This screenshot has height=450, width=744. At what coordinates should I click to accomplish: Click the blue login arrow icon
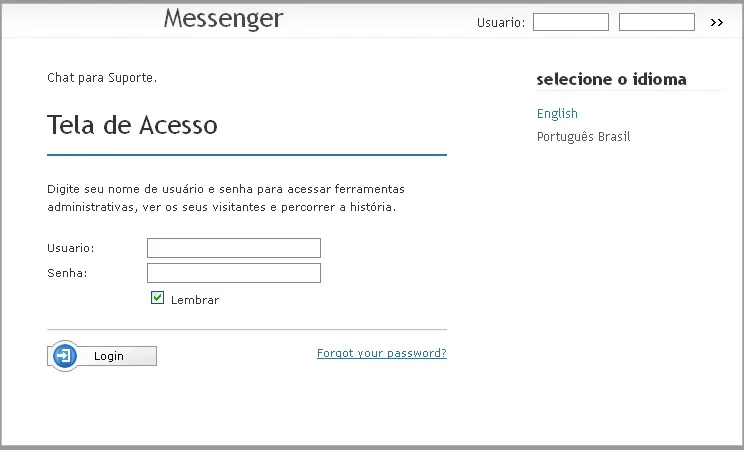65,356
